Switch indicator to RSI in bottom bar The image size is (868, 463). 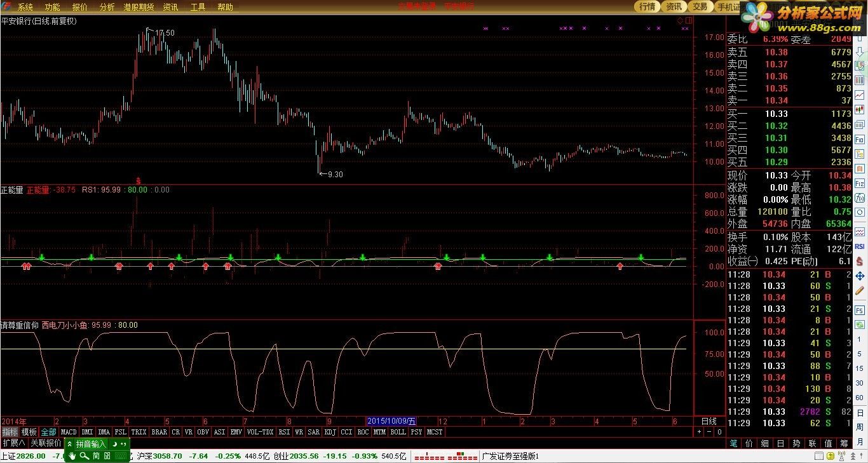tap(284, 432)
